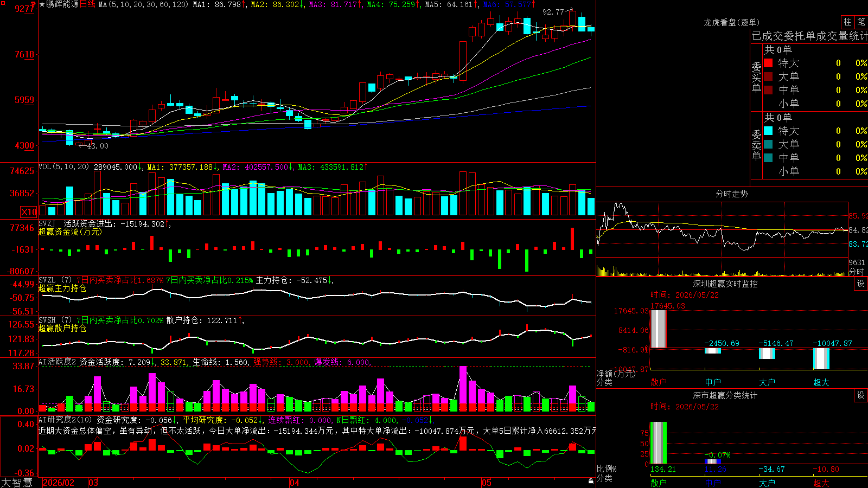This screenshot has width=868, height=488.
Task: Click the 爆发线: 6.000 label
Action: coord(342,362)
